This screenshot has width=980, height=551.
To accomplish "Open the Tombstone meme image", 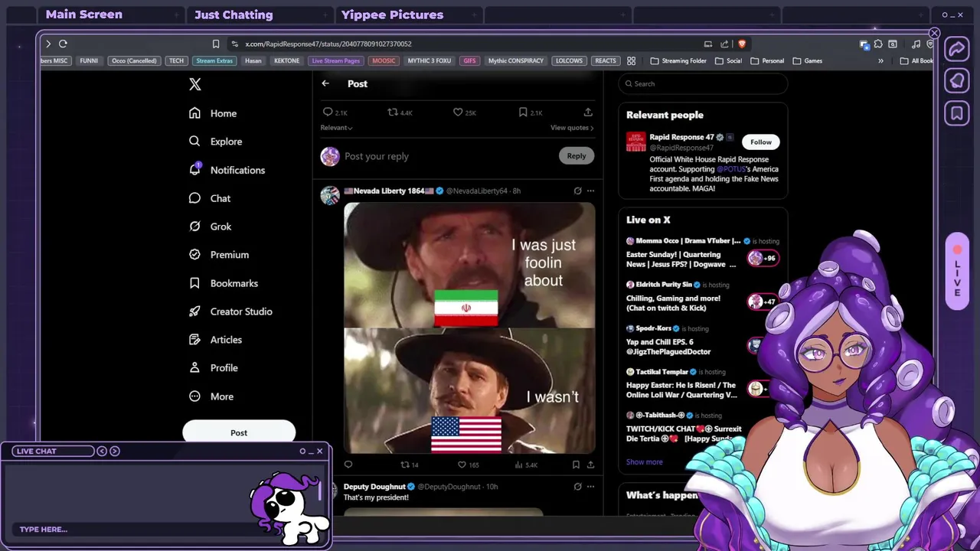I will [469, 328].
